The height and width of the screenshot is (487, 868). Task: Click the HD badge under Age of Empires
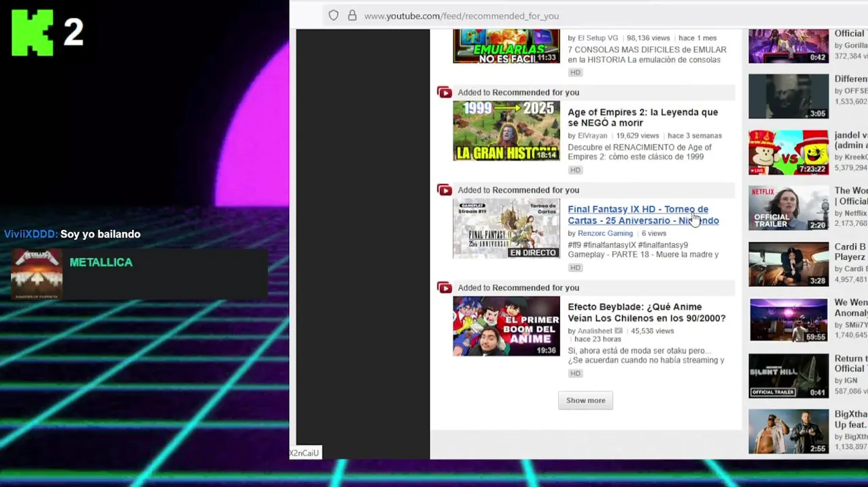pyautogui.click(x=575, y=170)
